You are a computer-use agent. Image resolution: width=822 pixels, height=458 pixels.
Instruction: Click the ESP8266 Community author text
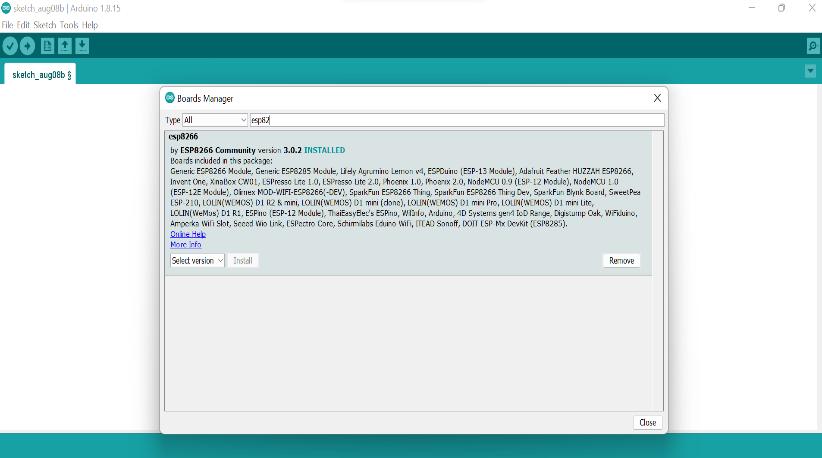click(x=218, y=150)
